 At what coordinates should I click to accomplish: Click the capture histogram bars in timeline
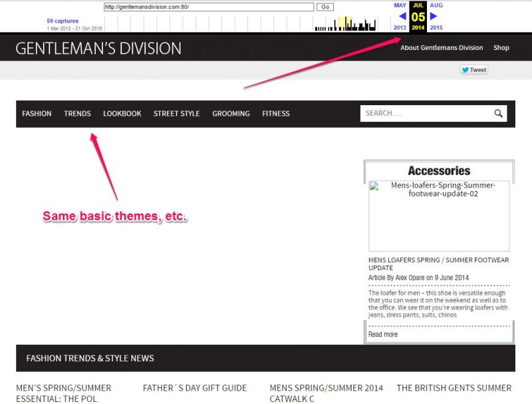tap(345, 25)
